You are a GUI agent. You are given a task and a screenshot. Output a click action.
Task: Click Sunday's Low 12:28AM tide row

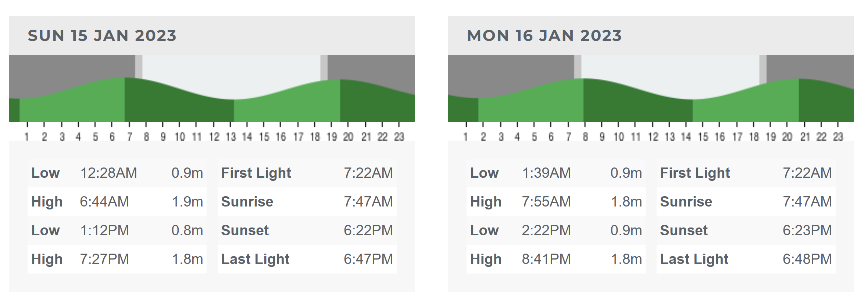117,173
